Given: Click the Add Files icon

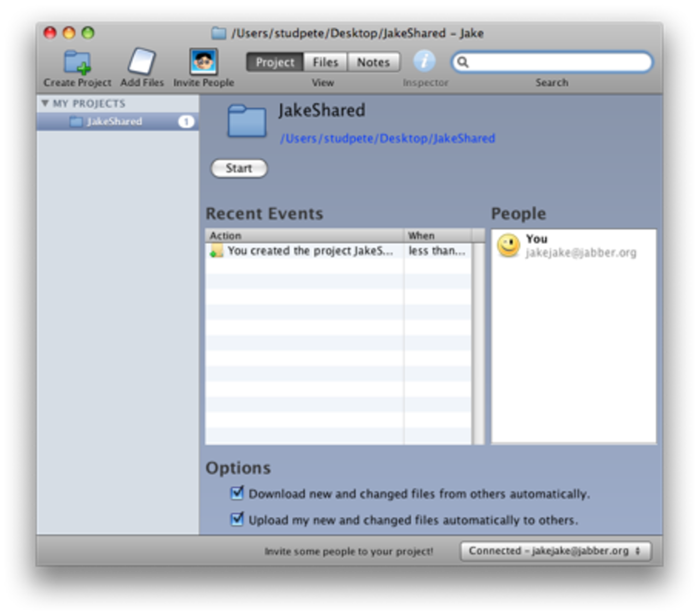Looking at the screenshot, I should click(141, 62).
